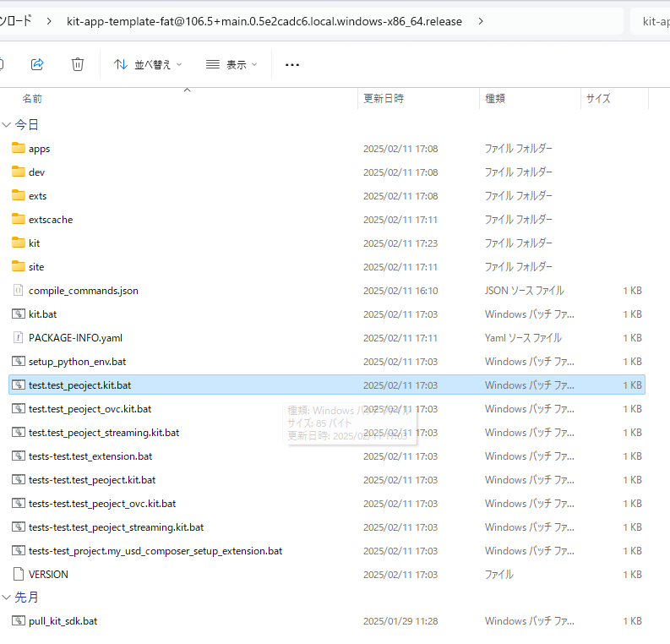Screen dimensions: 670x644
Task: Click the 1 KB size of kit.bat
Action: [632, 314]
